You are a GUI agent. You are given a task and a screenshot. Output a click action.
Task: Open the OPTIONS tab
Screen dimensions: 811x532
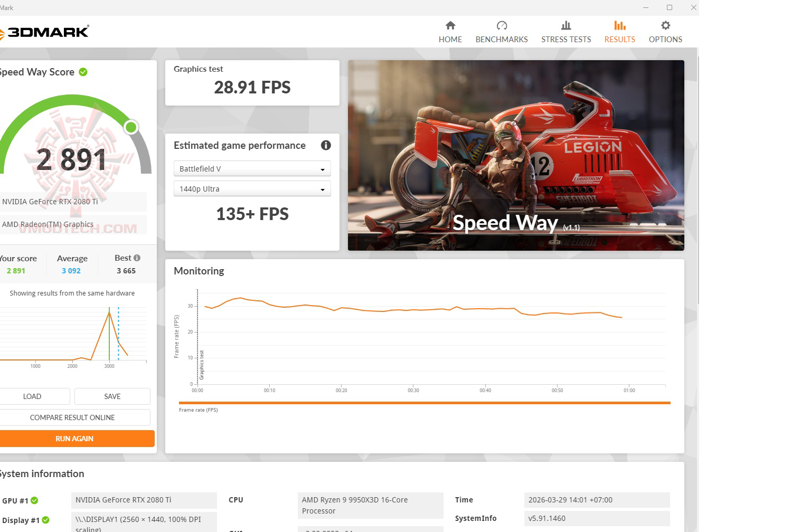tap(666, 32)
